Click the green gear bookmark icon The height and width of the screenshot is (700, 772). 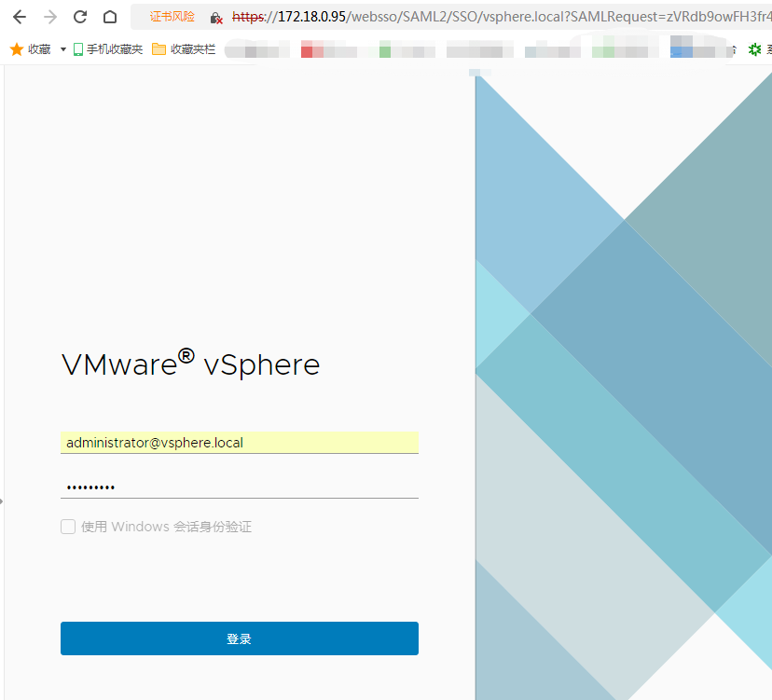click(x=754, y=49)
